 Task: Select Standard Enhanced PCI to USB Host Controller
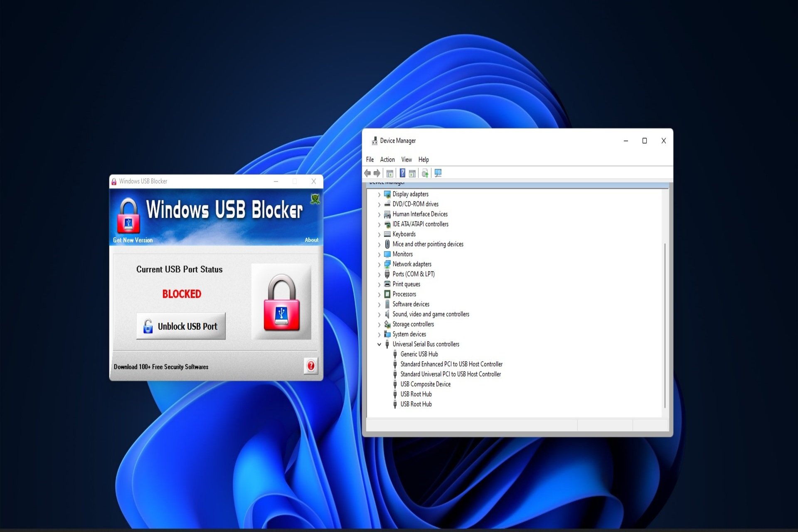point(451,364)
